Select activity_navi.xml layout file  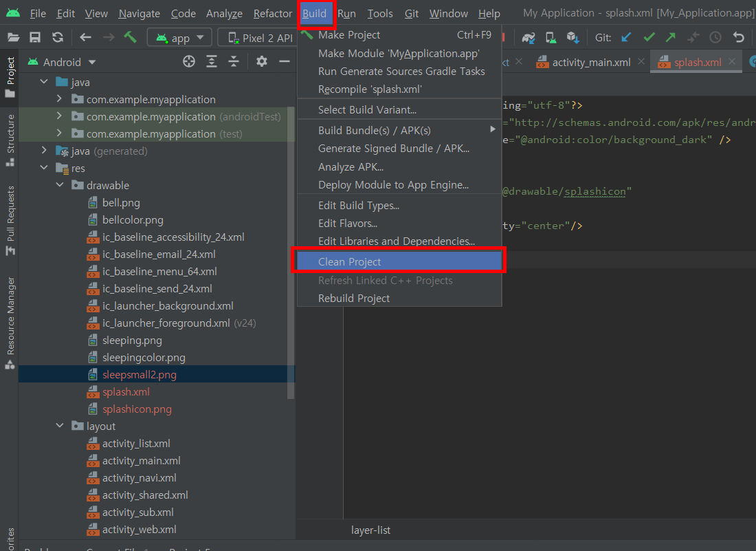point(140,477)
